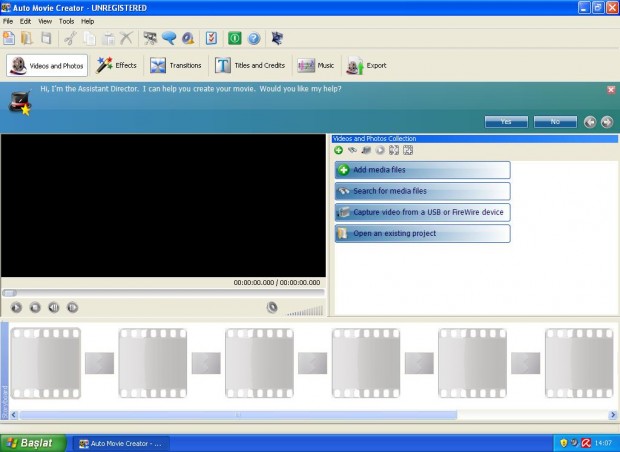The height and width of the screenshot is (452, 620).
Task: Switch to Videos and Photos tab
Action: (x=47, y=66)
